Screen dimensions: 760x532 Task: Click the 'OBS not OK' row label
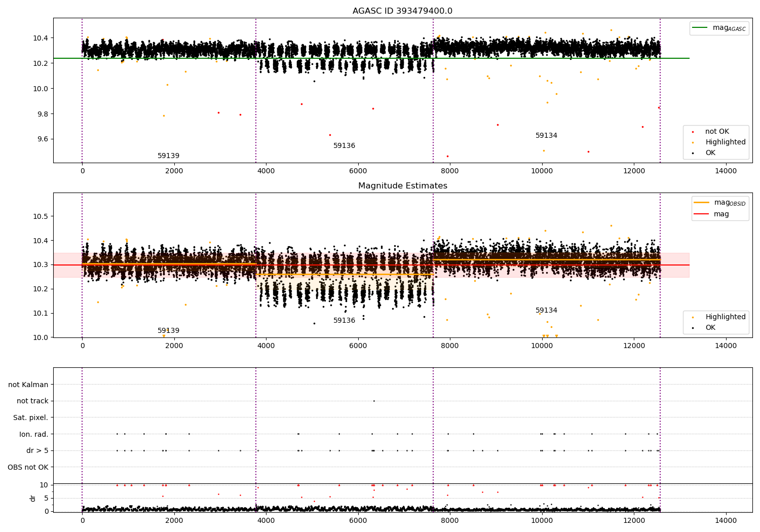click(x=28, y=467)
